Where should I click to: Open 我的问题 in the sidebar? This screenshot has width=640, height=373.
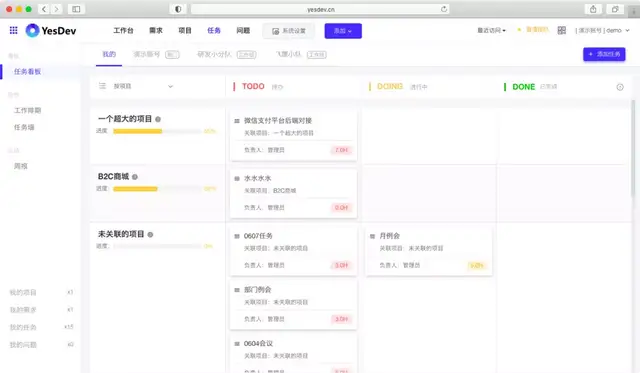pyautogui.click(x=23, y=345)
